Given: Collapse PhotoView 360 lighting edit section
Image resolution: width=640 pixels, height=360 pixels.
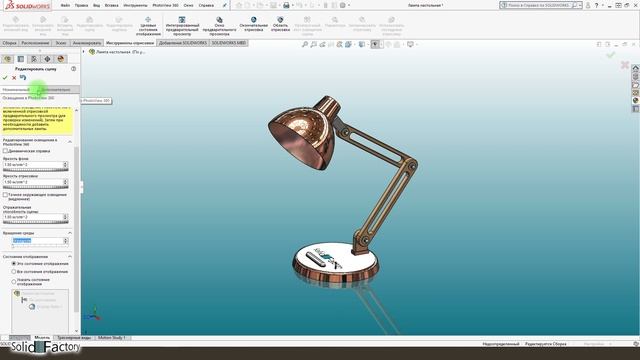Looking at the screenshot, I should 70,142.
